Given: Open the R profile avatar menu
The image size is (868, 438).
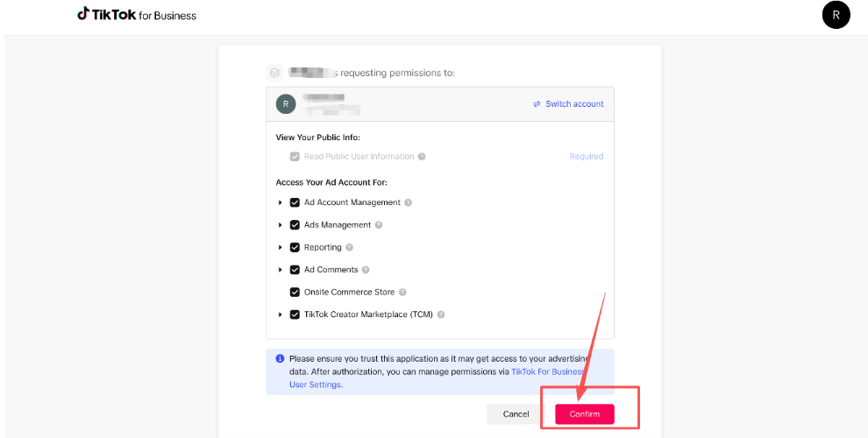Looking at the screenshot, I should pos(836,15).
